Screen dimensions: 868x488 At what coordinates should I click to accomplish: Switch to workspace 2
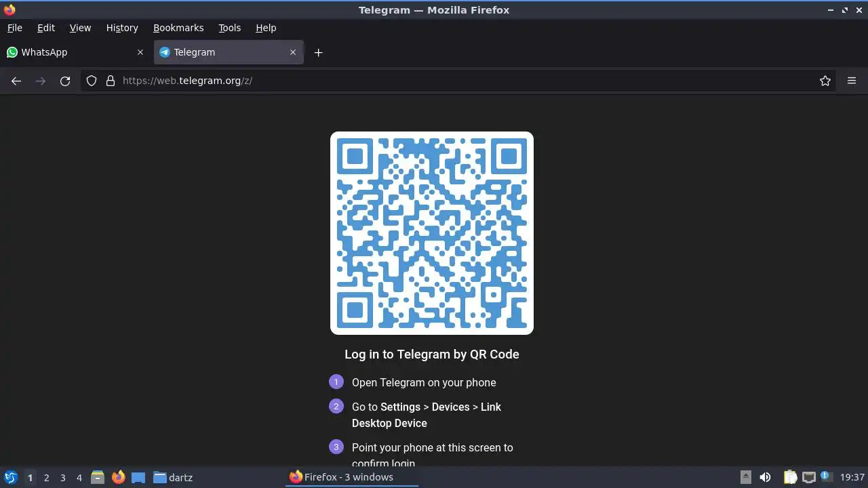click(x=46, y=477)
